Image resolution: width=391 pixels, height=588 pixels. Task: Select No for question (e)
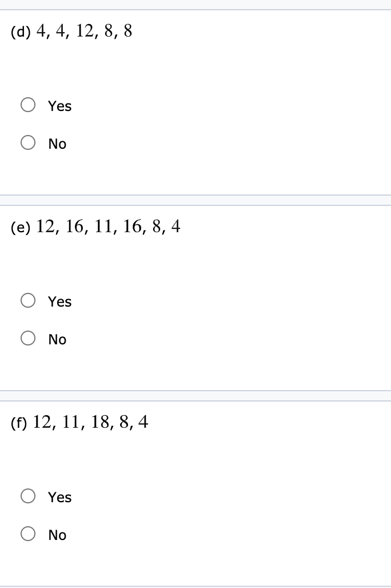[x=28, y=338]
